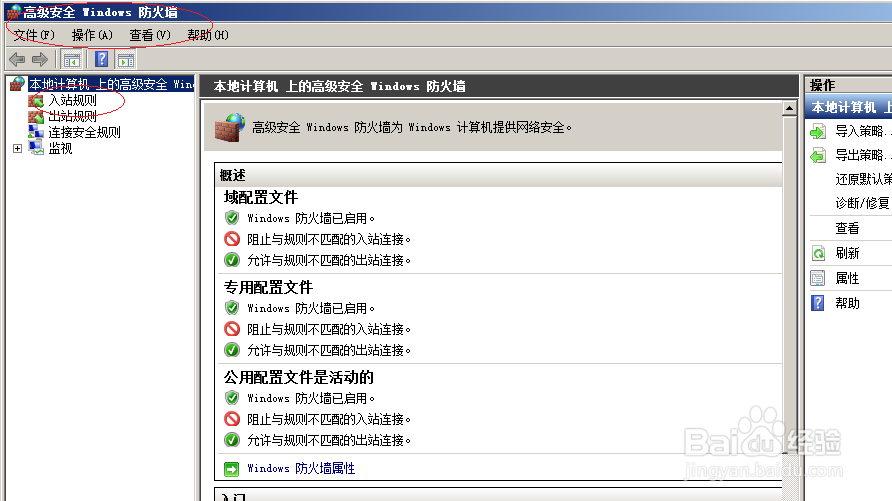This screenshot has height=501, width=892.
Task: Click the 导入策略 green arrow icon
Action: tap(817, 131)
